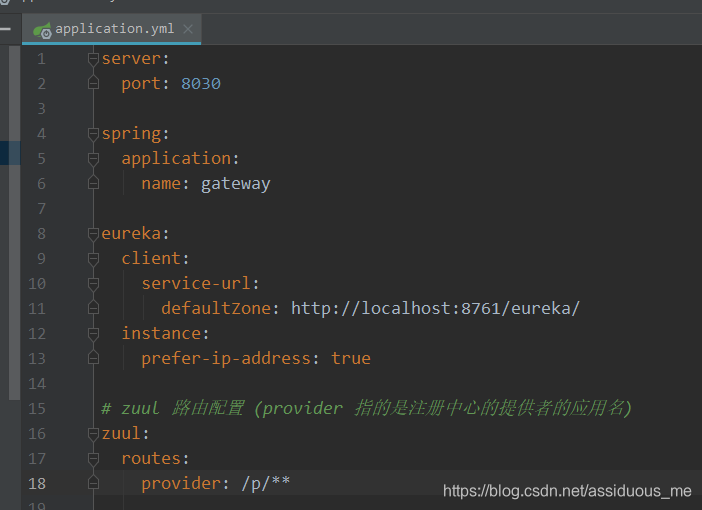702x510 pixels.
Task: Collapse the eureka block fold marker
Action: pyautogui.click(x=93, y=233)
